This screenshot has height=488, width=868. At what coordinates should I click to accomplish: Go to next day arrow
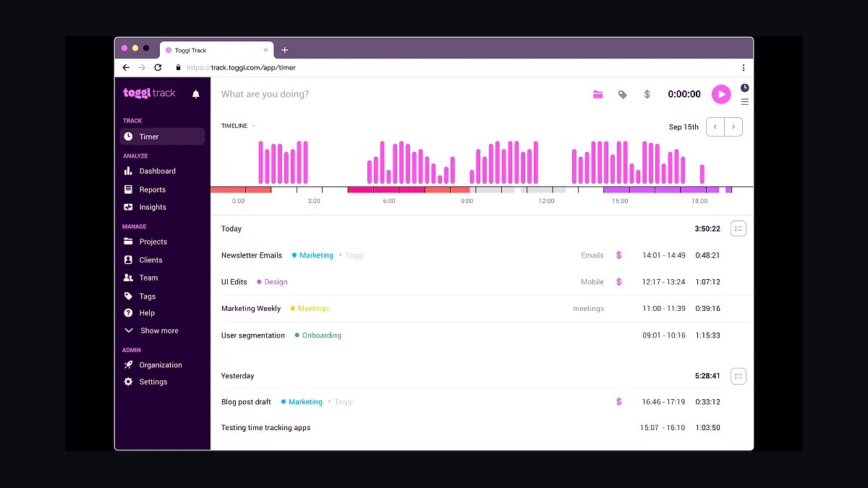click(733, 127)
